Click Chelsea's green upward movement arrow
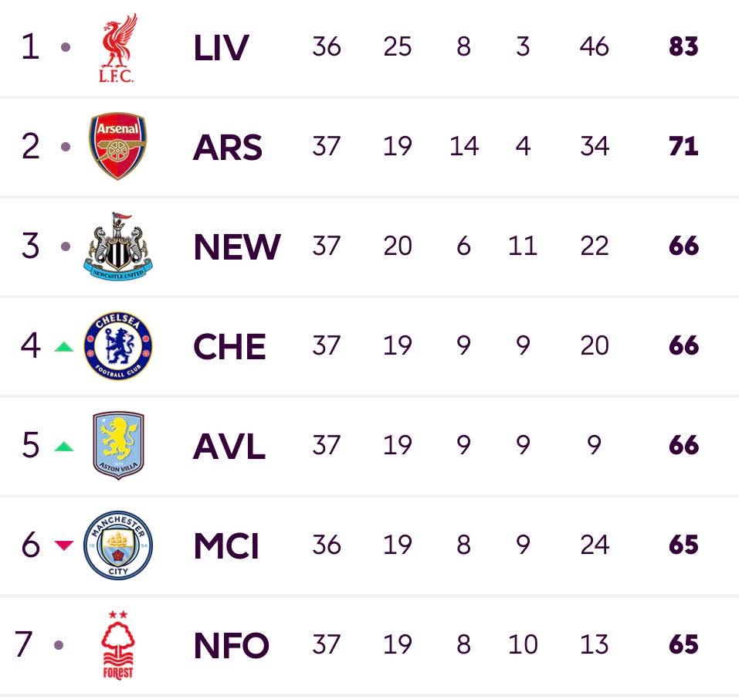The width and height of the screenshot is (739, 700). (x=63, y=347)
